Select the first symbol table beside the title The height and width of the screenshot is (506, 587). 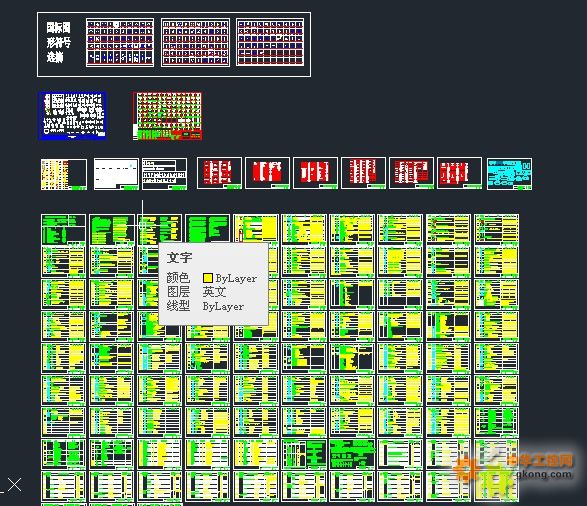point(120,43)
